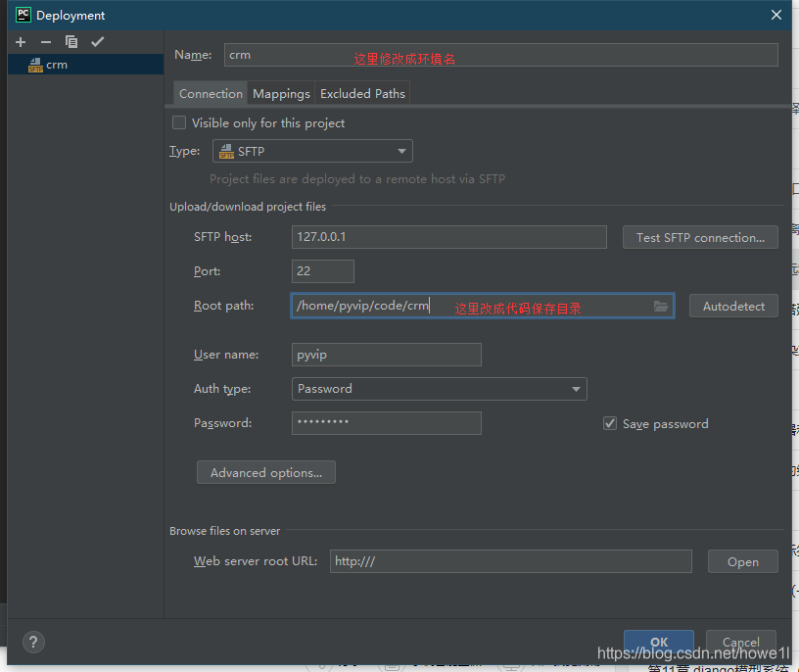
Task: Click the Autodetect button
Action: click(x=733, y=306)
